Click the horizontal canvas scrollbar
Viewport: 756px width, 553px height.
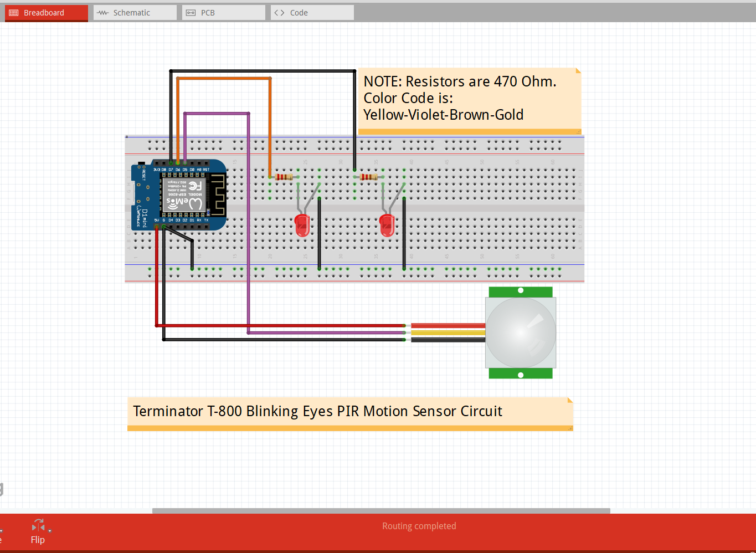click(381, 511)
